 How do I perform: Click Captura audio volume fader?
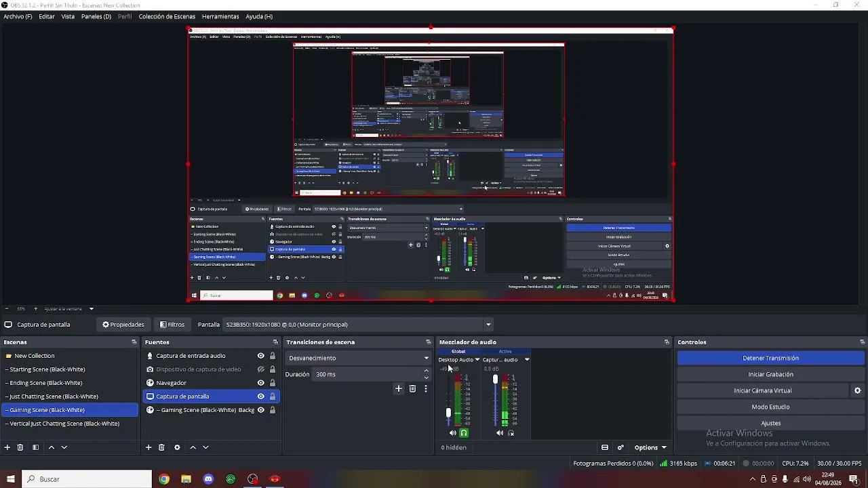[x=495, y=379]
